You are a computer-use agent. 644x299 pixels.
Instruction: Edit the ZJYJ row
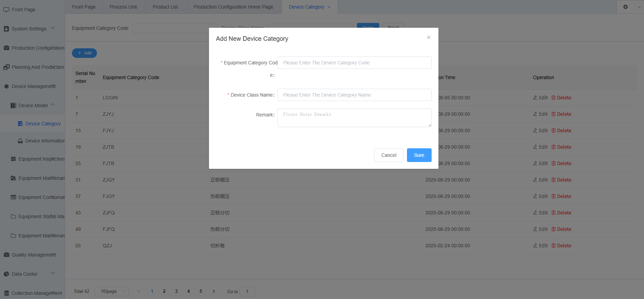coord(540,114)
